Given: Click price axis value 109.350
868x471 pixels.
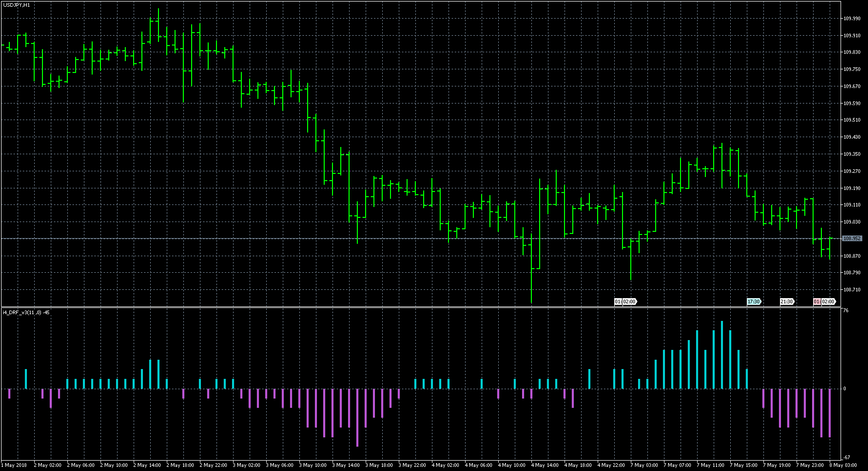Looking at the screenshot, I should pos(852,154).
